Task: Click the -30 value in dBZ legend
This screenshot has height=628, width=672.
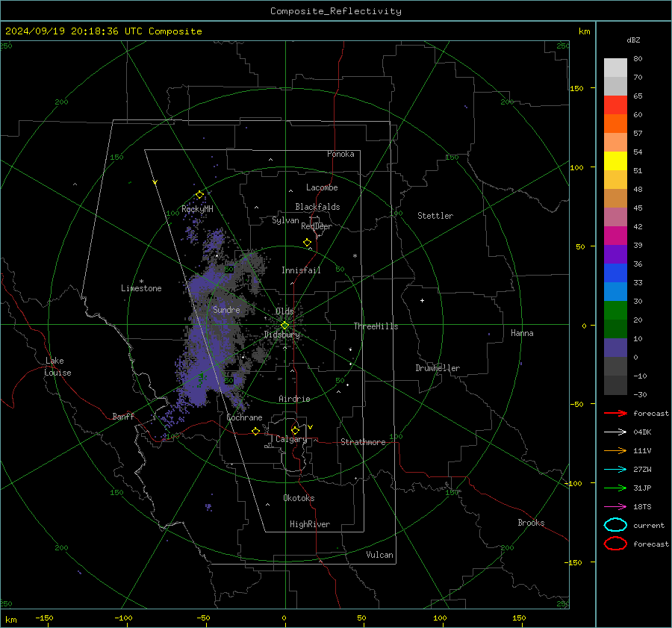Action: tap(640, 394)
